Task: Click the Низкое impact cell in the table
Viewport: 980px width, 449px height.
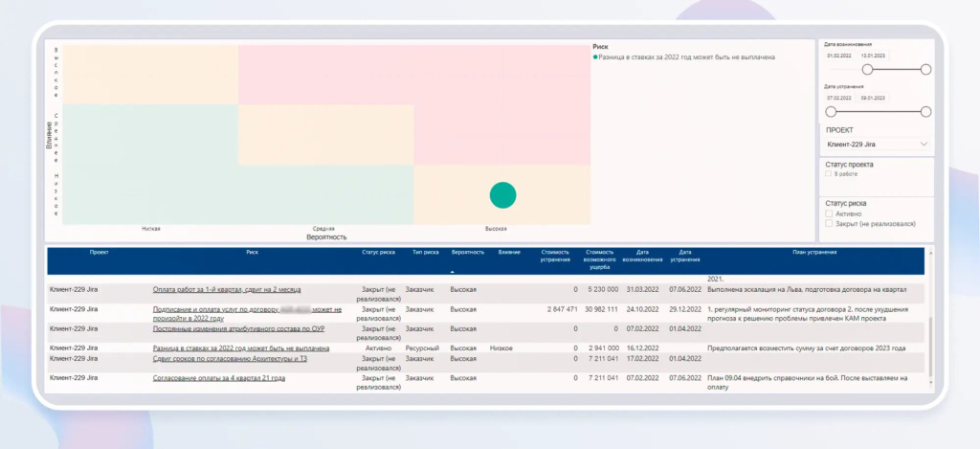Action: [x=501, y=348]
